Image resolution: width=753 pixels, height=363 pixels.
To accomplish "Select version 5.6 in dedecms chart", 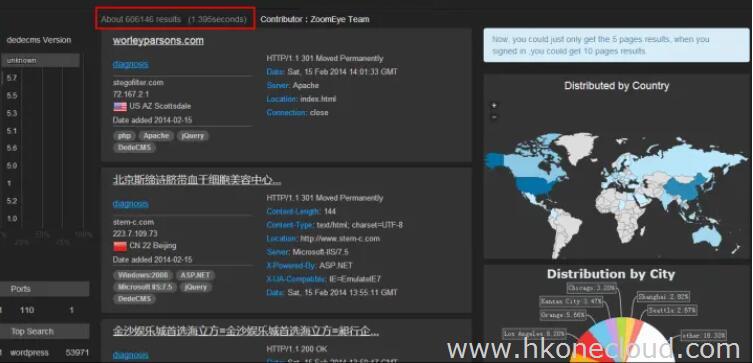I will pos(12,148).
